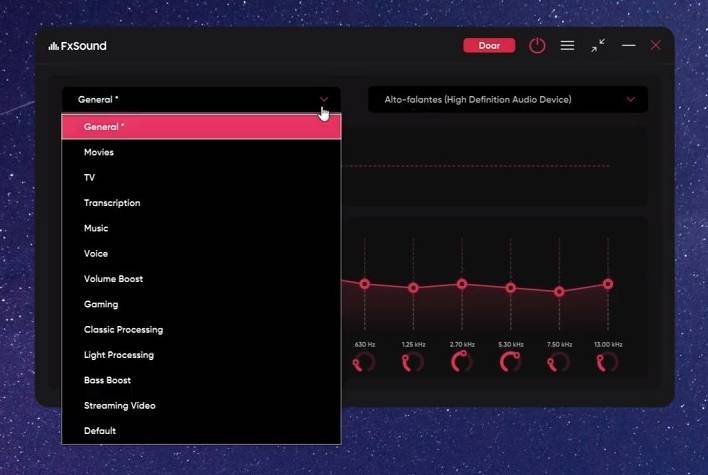Viewport: 708px width, 475px height.
Task: Select the Default preset
Action: (x=201, y=431)
